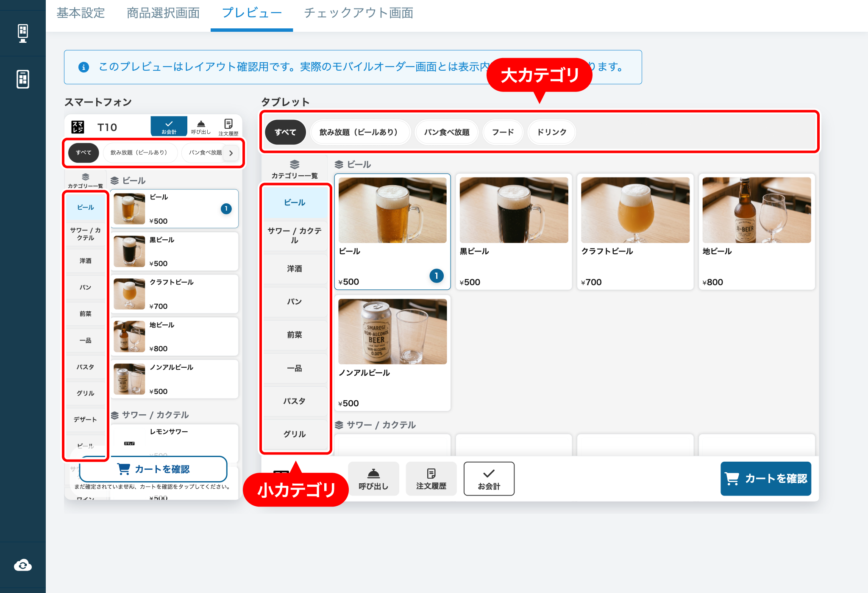Select smartphone すべて category chip
Screen dimensions: 868x593
click(x=83, y=152)
